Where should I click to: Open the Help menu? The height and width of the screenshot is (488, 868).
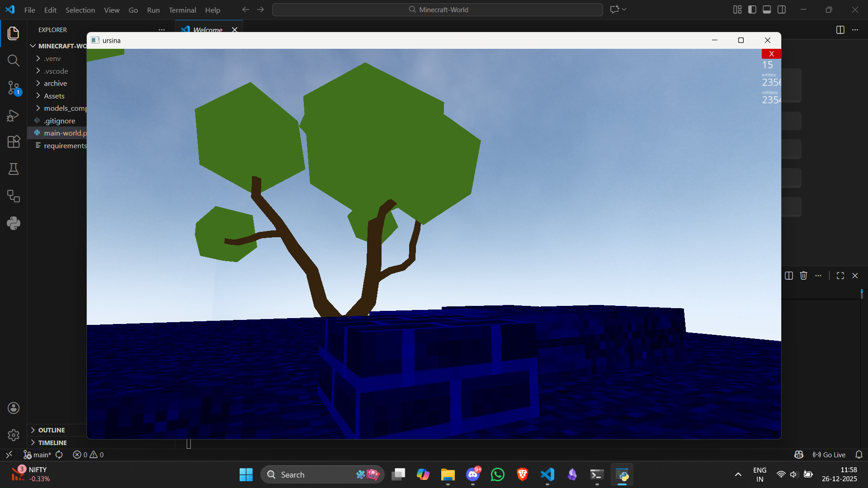pos(212,10)
